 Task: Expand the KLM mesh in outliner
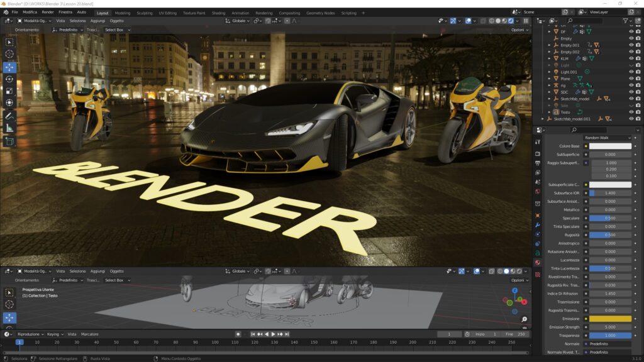(550, 58)
